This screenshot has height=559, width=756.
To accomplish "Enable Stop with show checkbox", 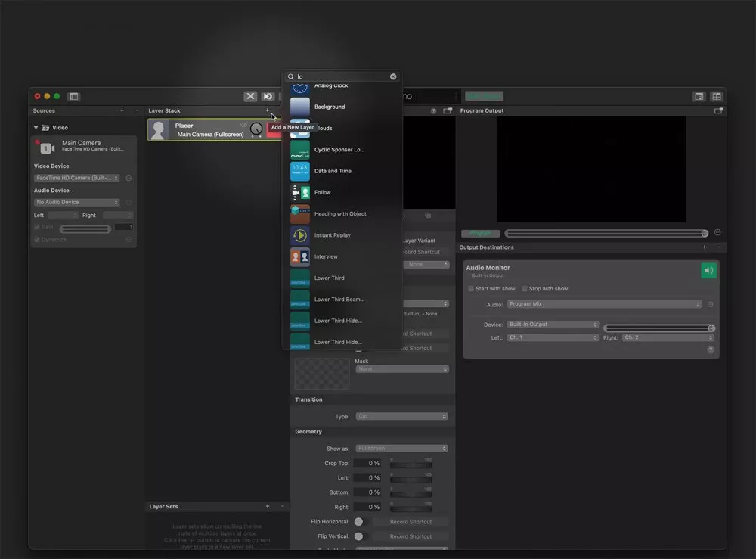I will [524, 289].
